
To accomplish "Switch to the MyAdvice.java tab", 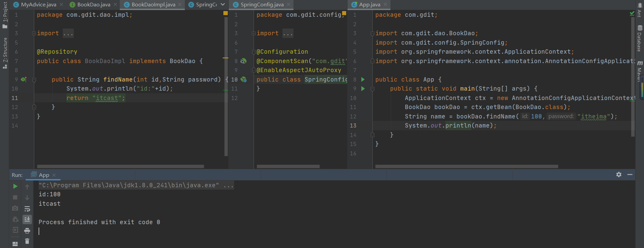I will coord(39,5).
